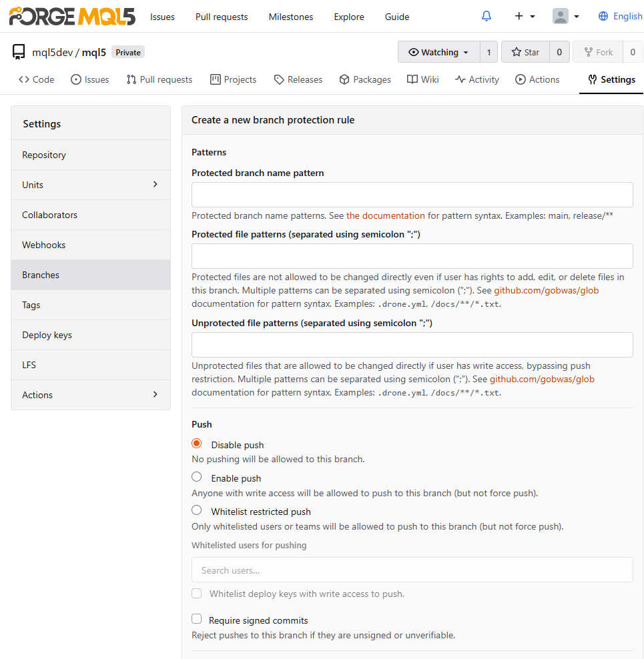Switch to the Activity tab

[477, 79]
